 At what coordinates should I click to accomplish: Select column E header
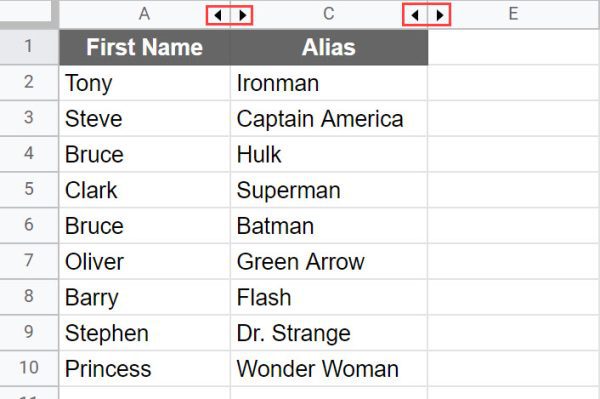click(x=514, y=14)
